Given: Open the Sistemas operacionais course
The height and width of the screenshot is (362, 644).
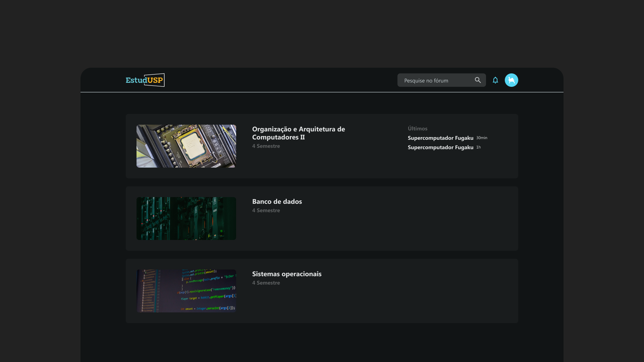Looking at the screenshot, I should tap(287, 274).
